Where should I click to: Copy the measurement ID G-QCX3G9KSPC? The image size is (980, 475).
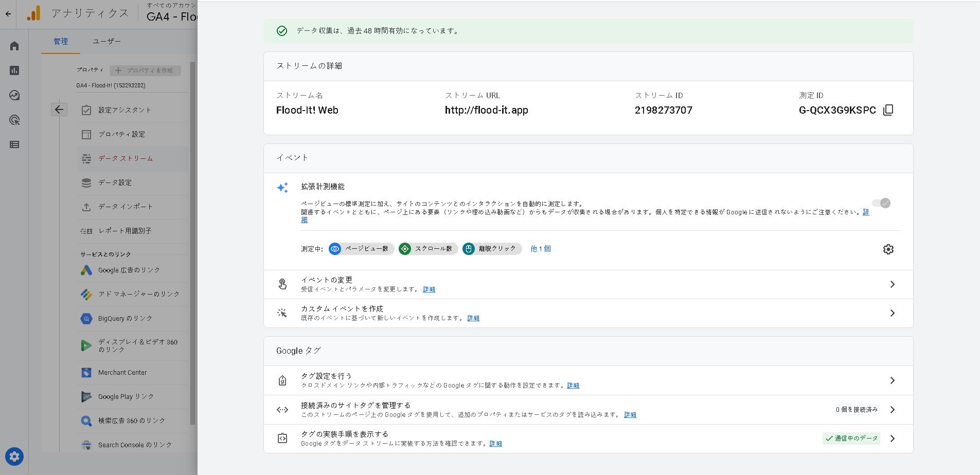pyautogui.click(x=888, y=110)
